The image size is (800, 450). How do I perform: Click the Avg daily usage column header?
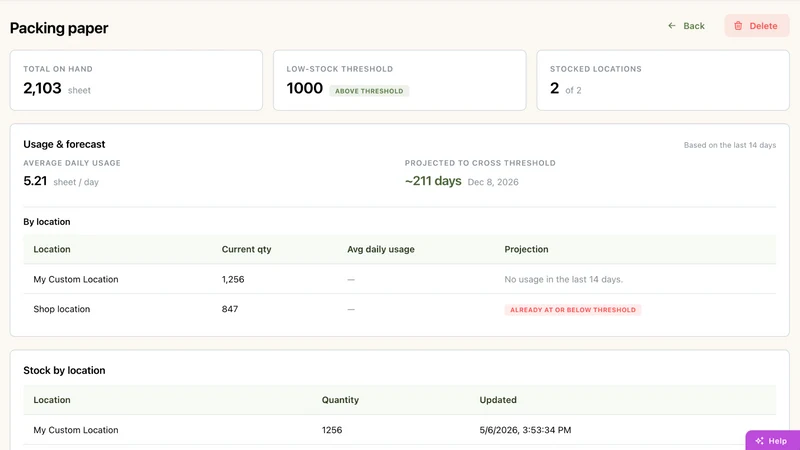[381, 249]
